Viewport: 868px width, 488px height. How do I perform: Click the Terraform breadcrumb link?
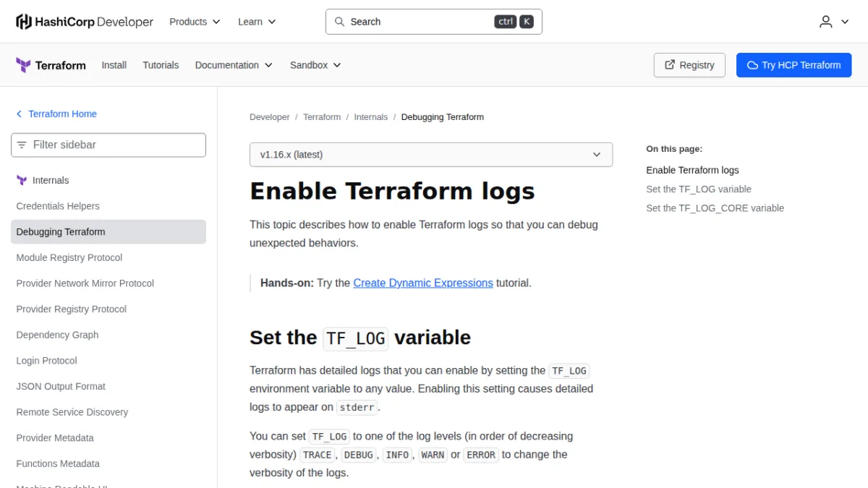coord(322,117)
